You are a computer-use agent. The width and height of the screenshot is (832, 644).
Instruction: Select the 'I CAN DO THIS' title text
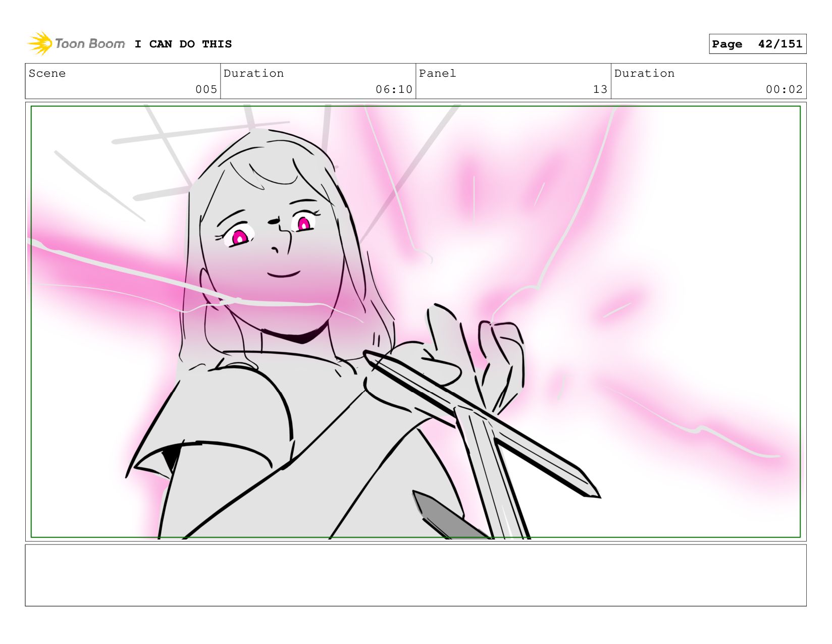[183, 44]
